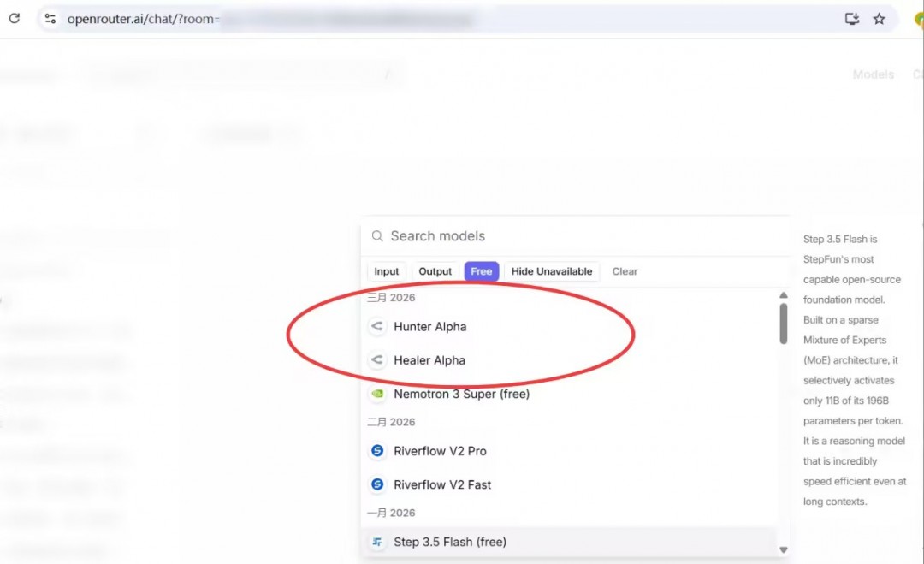The width and height of the screenshot is (924, 564).
Task: Clear the model filters
Action: tap(625, 271)
